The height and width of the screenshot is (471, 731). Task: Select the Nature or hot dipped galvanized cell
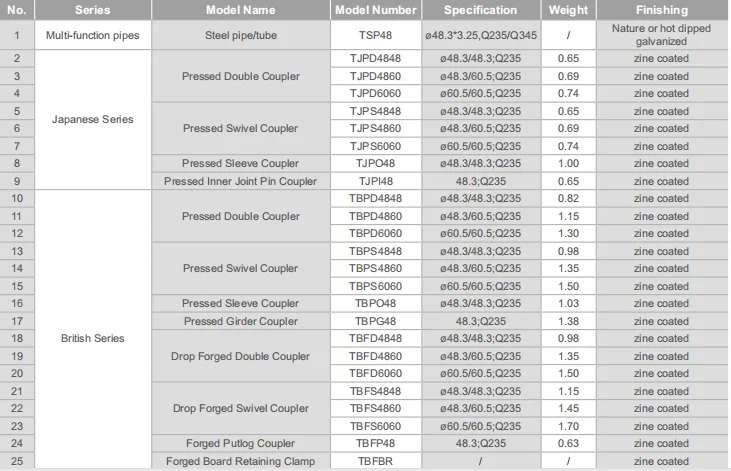coord(661,35)
